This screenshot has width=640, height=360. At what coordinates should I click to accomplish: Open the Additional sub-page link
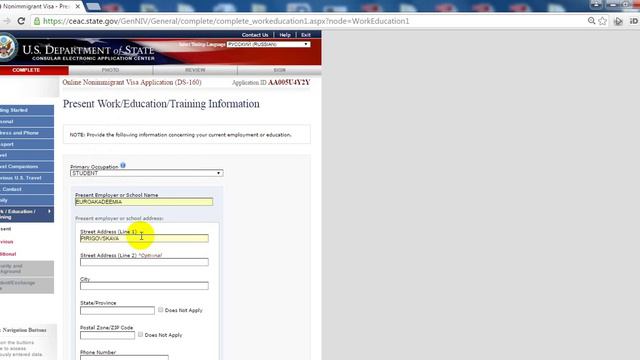(8, 254)
